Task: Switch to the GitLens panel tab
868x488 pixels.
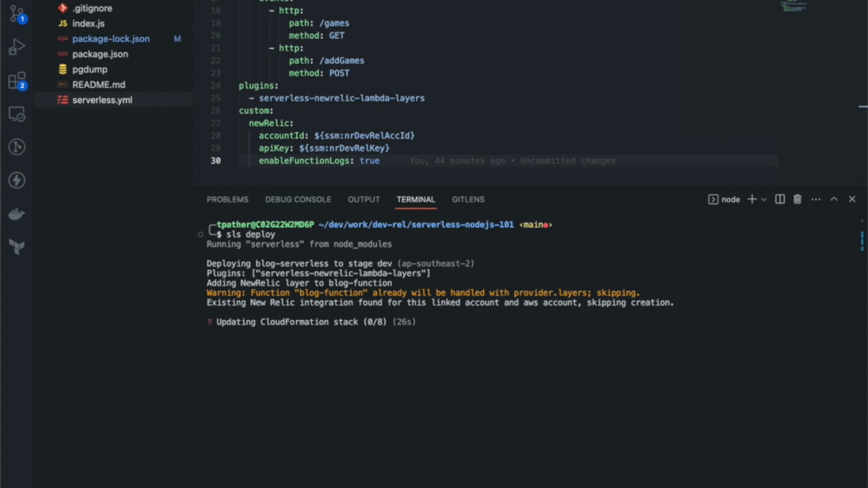Action: pyautogui.click(x=468, y=199)
